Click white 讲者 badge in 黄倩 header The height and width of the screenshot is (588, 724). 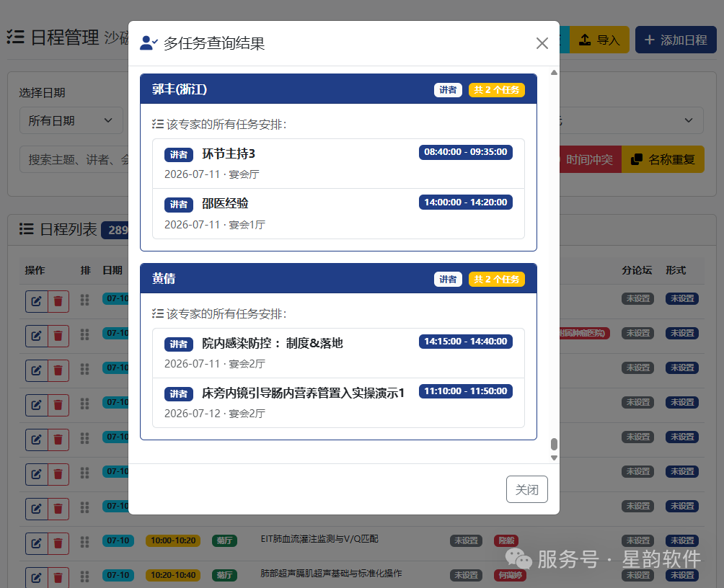(448, 280)
